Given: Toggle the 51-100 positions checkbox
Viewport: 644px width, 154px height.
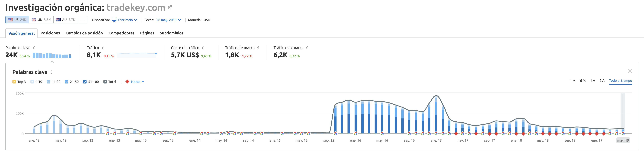Looking at the screenshot, I should [85, 82].
